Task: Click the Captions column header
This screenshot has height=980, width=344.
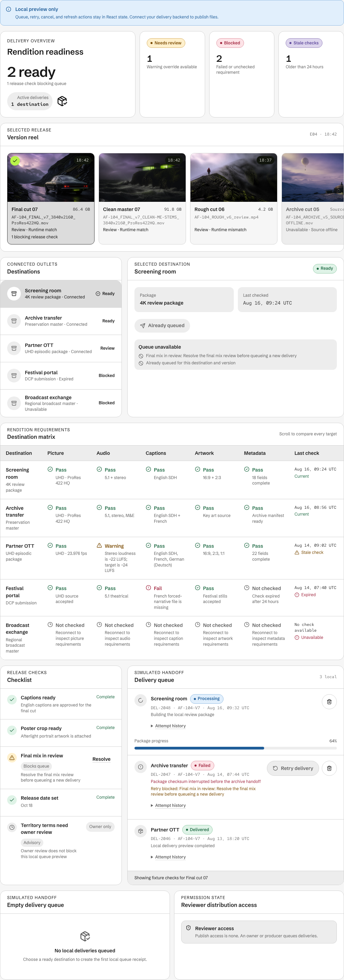Action: [x=156, y=453]
